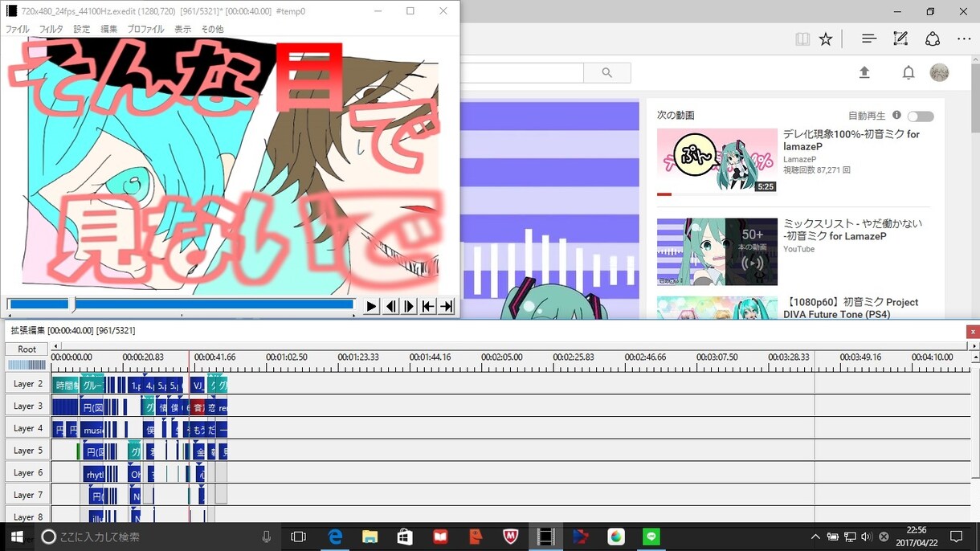Jump to the first frame in AviUtl
Screen dimensions: 980x551
pyautogui.click(x=428, y=306)
